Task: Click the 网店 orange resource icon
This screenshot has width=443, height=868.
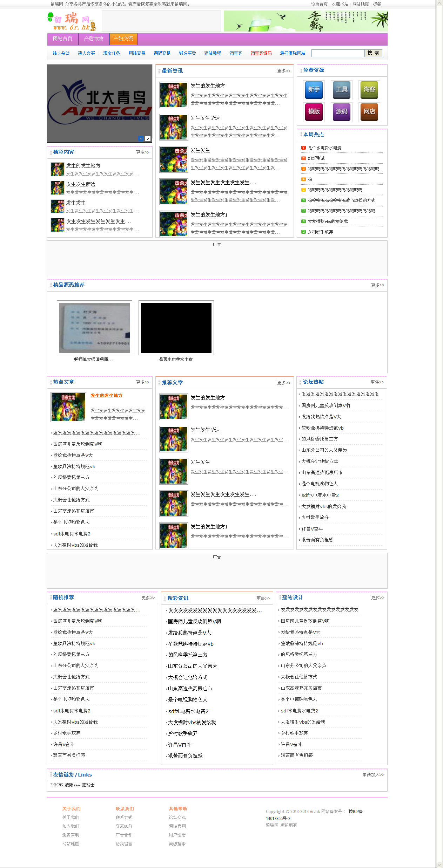Action: [369, 112]
